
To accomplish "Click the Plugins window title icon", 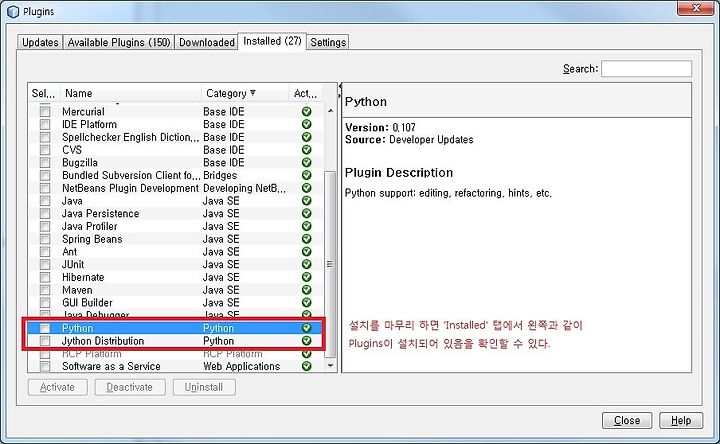I will [x=13, y=11].
